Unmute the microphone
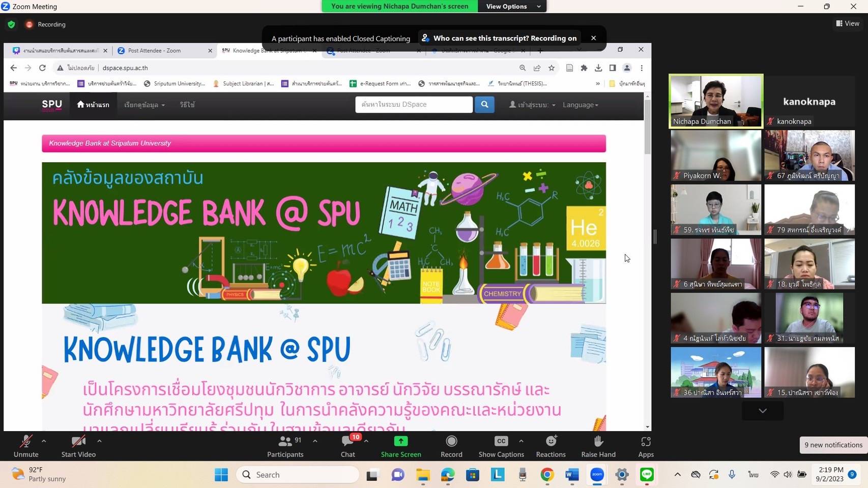 click(x=26, y=441)
